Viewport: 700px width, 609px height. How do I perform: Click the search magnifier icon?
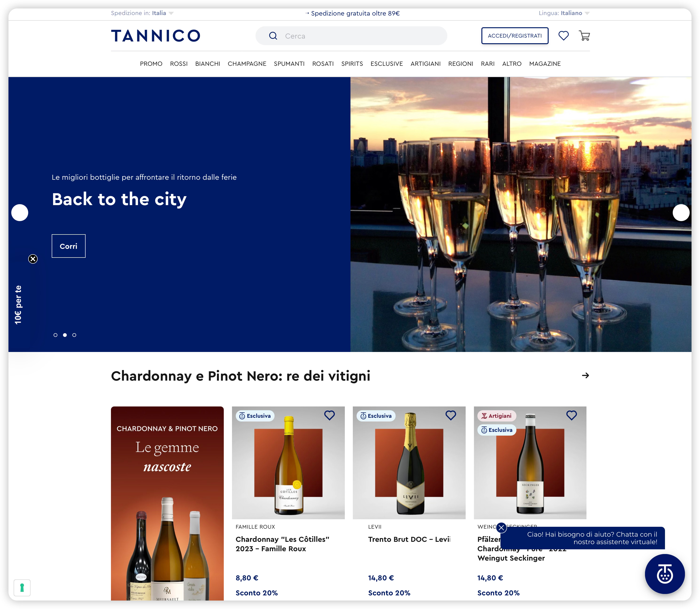coord(273,36)
